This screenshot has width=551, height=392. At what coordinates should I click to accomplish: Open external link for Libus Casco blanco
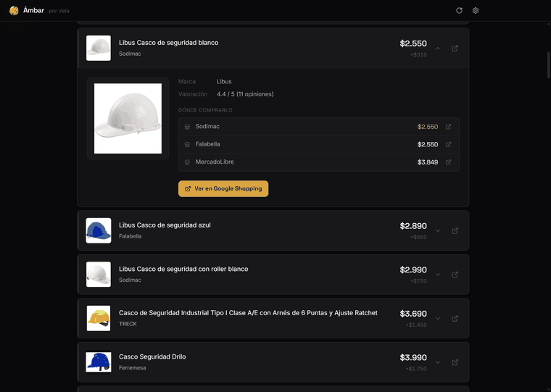pyautogui.click(x=455, y=48)
